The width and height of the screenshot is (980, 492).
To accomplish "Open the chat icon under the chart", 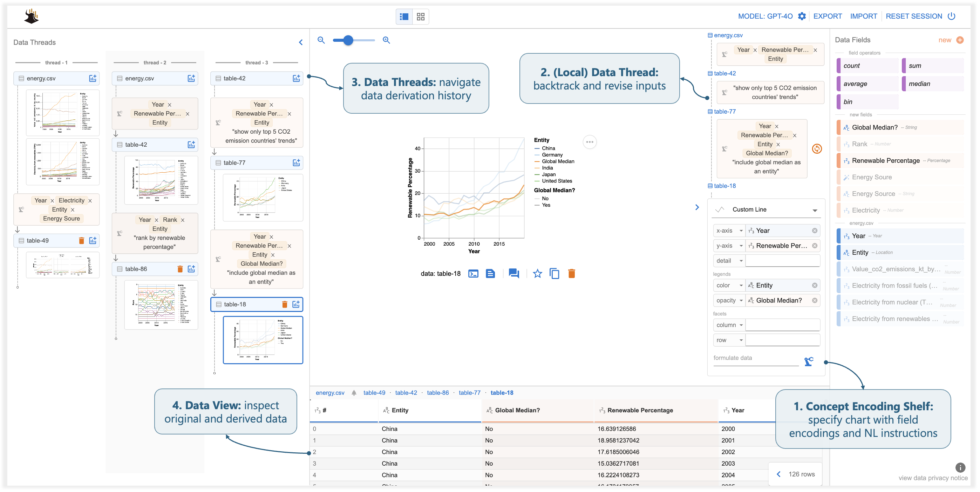I will [x=513, y=273].
